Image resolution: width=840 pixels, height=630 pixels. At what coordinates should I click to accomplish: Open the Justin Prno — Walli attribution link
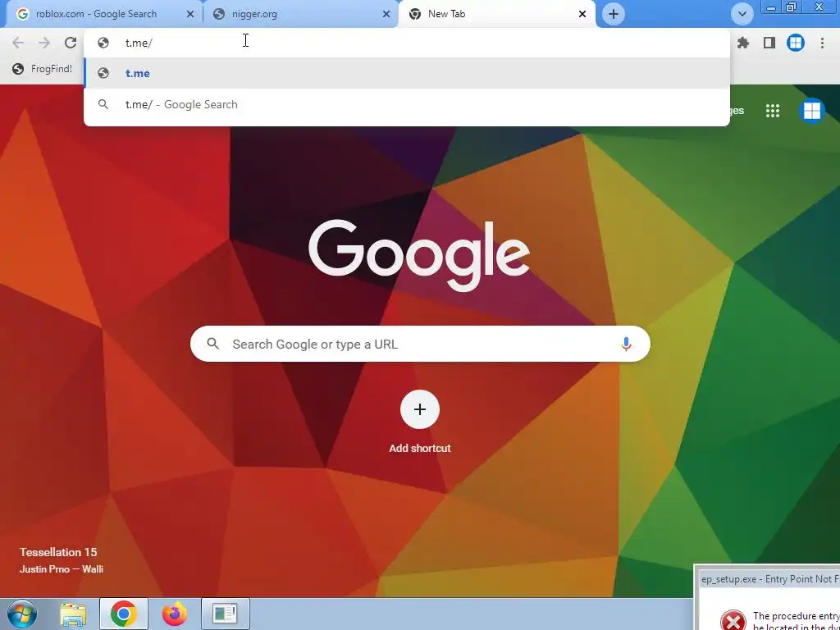click(x=62, y=569)
